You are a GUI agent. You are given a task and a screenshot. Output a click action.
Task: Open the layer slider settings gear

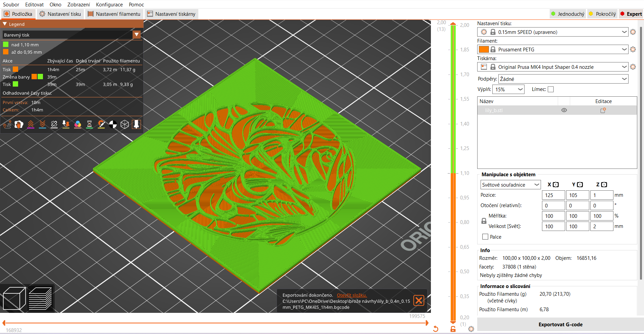(x=471, y=329)
